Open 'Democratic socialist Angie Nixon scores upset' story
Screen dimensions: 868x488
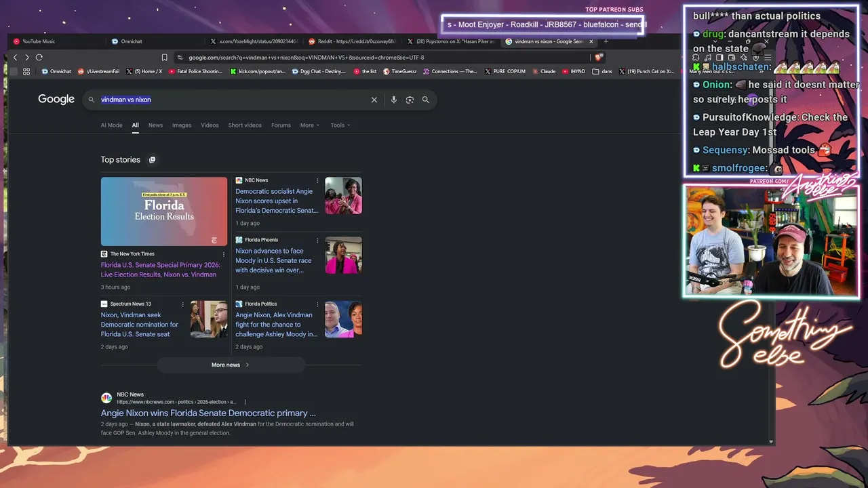tap(277, 201)
